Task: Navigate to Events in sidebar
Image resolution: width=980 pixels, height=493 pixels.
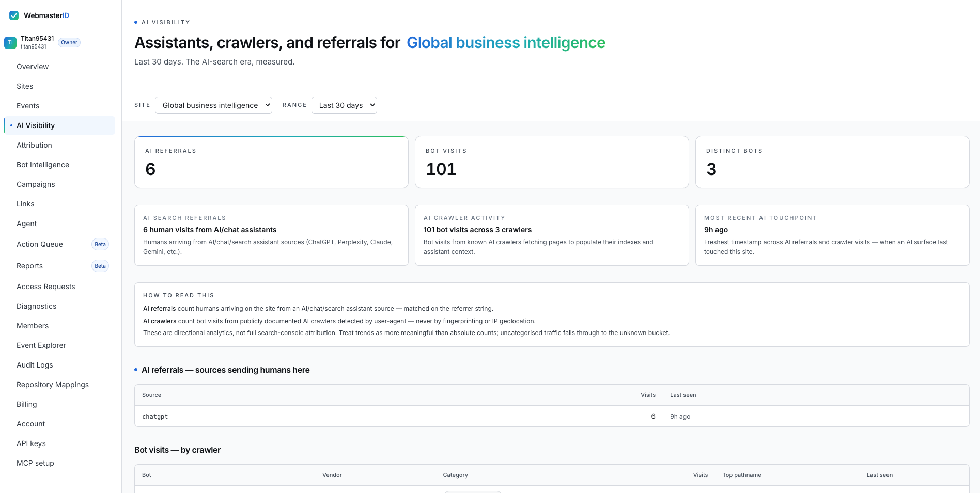Action: (x=28, y=106)
